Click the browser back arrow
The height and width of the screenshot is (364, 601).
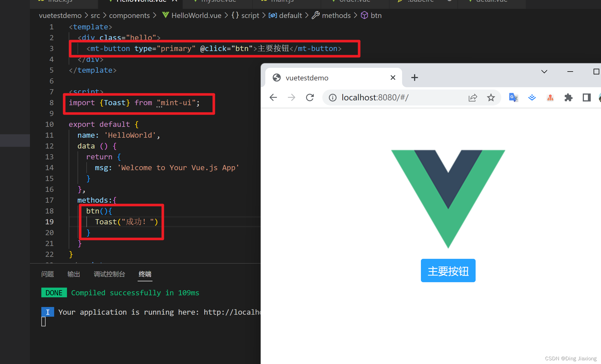[273, 97]
